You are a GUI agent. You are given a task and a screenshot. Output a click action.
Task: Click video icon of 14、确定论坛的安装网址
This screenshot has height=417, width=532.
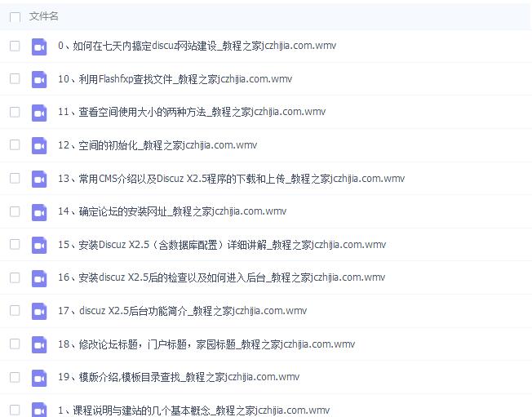(x=39, y=212)
